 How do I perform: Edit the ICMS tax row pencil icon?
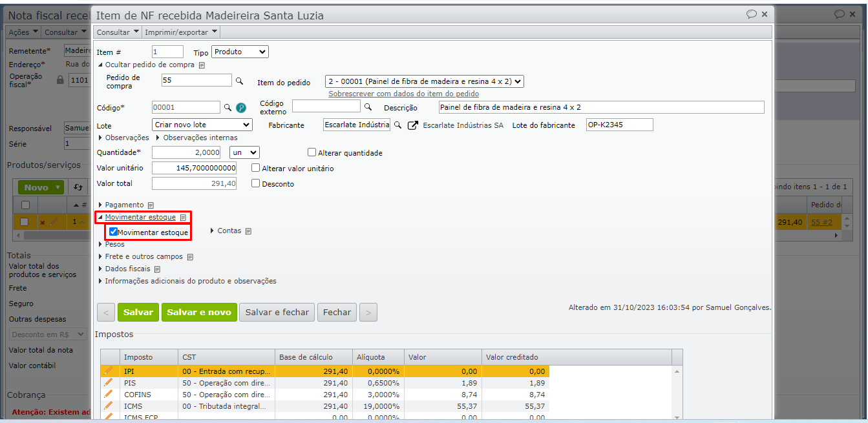click(109, 406)
